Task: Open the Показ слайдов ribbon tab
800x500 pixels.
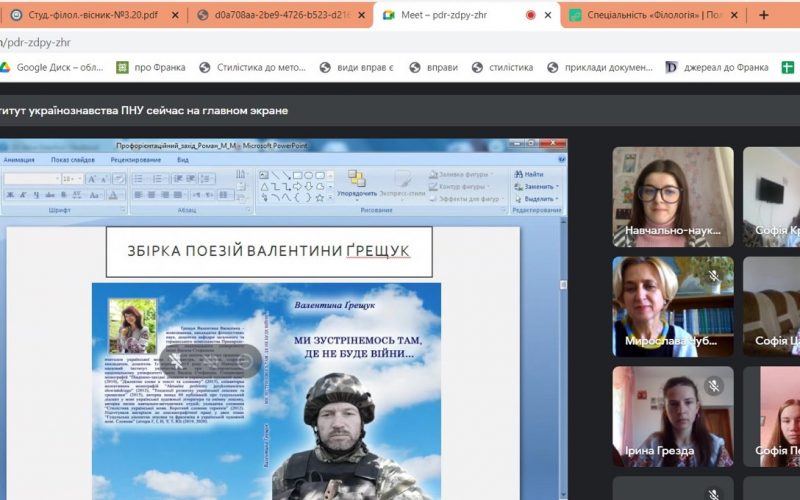Action: point(73,159)
